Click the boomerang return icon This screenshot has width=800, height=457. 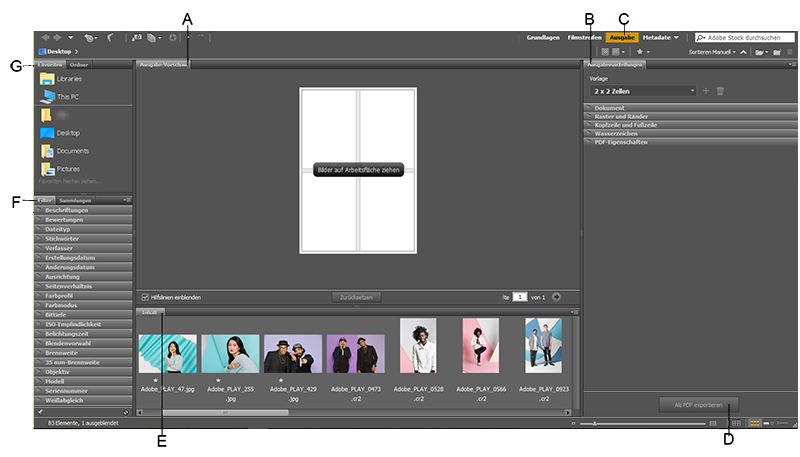pos(110,37)
